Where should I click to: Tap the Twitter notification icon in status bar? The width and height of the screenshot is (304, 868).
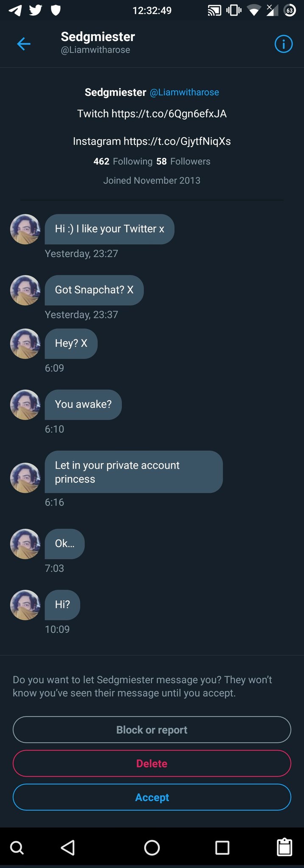[36, 10]
